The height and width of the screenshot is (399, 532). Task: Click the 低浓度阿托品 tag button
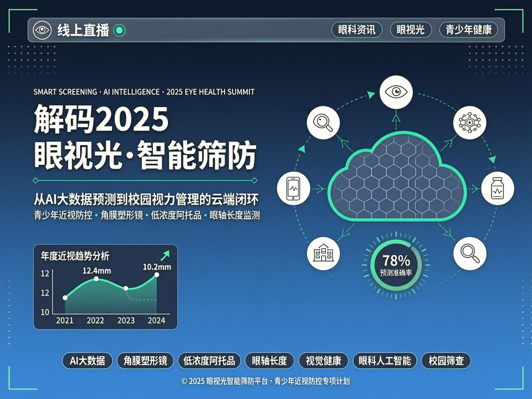tap(209, 361)
